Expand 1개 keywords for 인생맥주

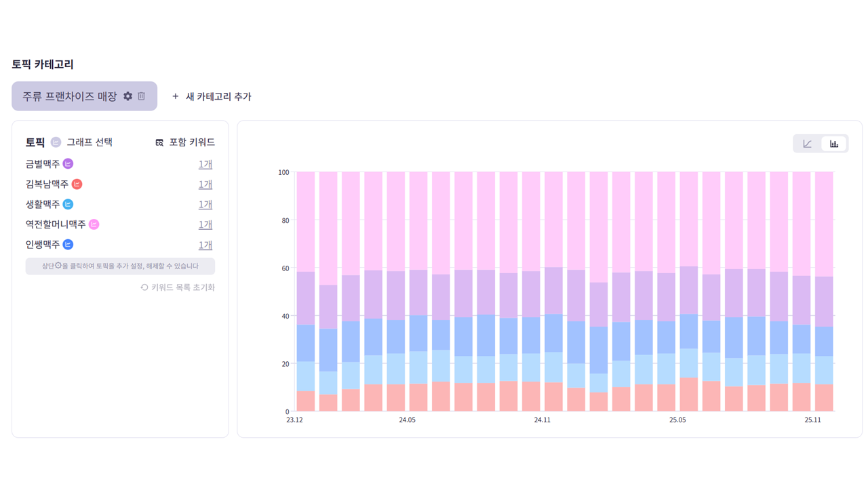205,245
